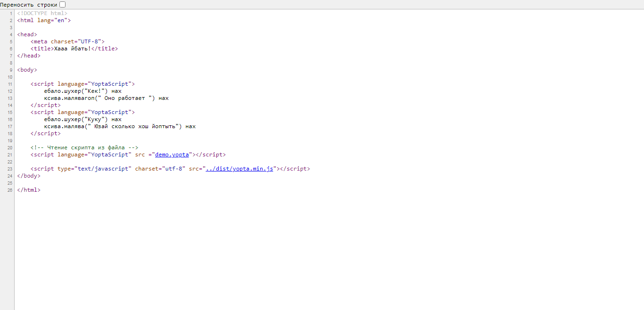The image size is (644, 310).
Task: Place cursor on the opening <body> tag
Action: point(27,70)
